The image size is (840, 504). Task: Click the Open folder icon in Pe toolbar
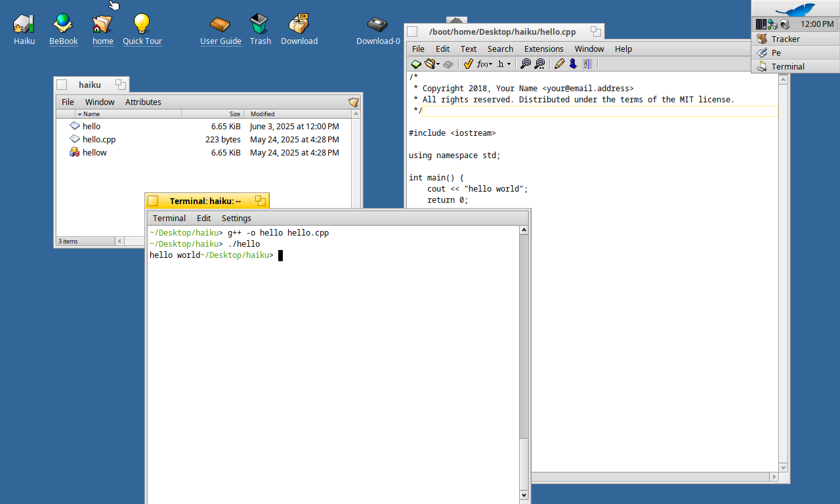click(x=430, y=64)
